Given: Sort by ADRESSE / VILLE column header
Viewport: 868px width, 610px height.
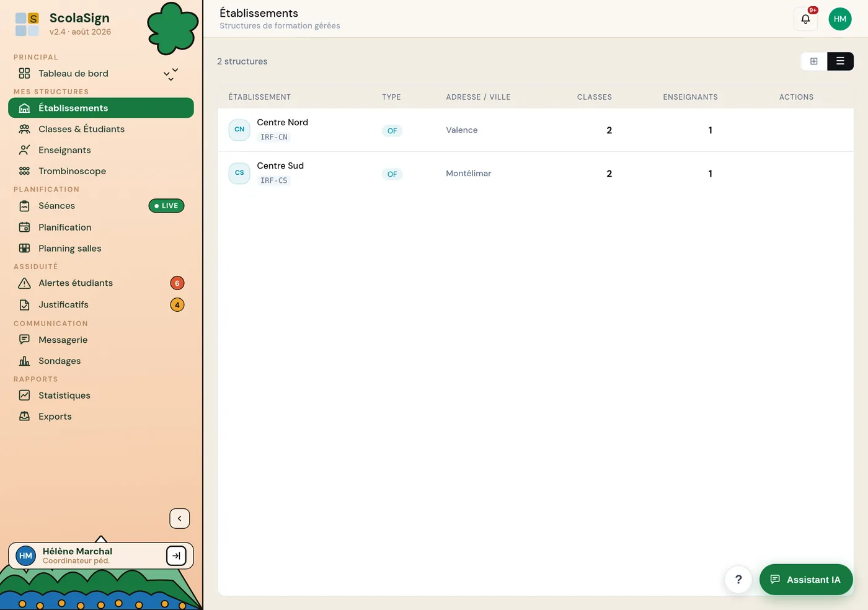Looking at the screenshot, I should tap(478, 97).
